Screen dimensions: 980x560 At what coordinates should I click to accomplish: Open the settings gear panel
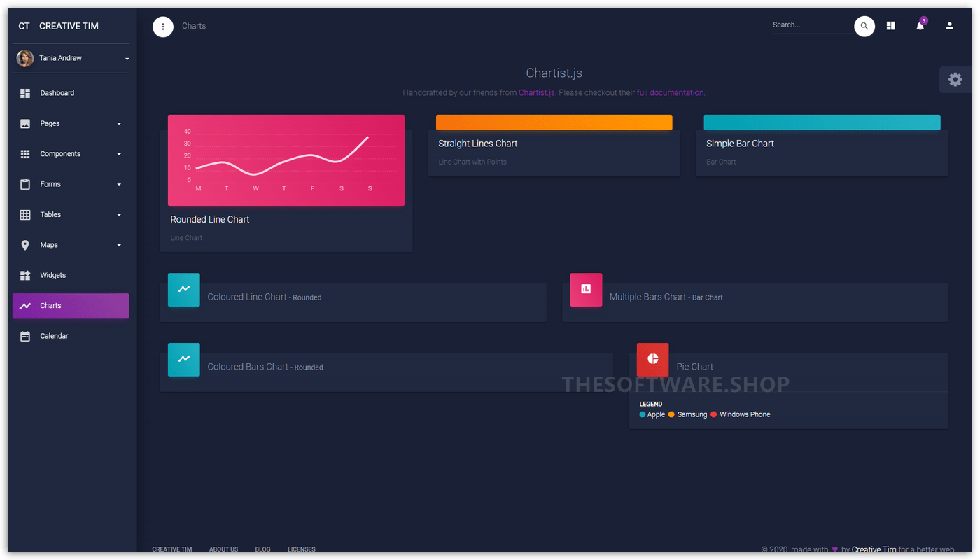955,80
